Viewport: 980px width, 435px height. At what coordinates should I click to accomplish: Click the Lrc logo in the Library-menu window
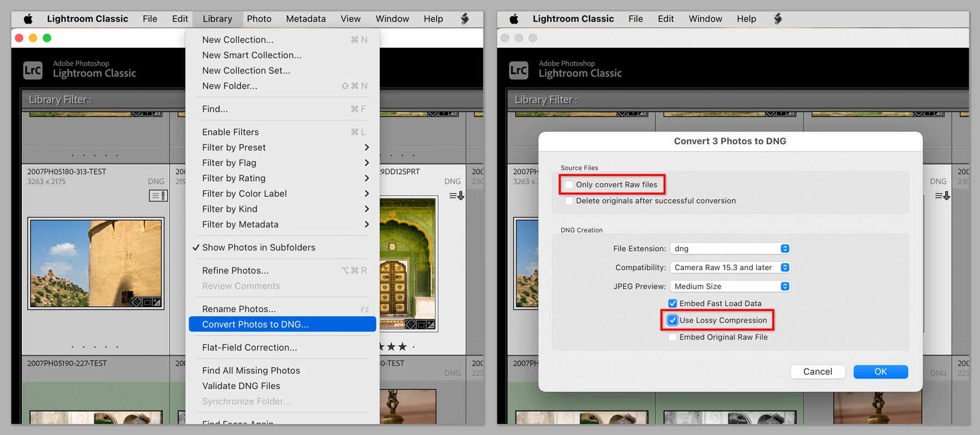click(33, 70)
